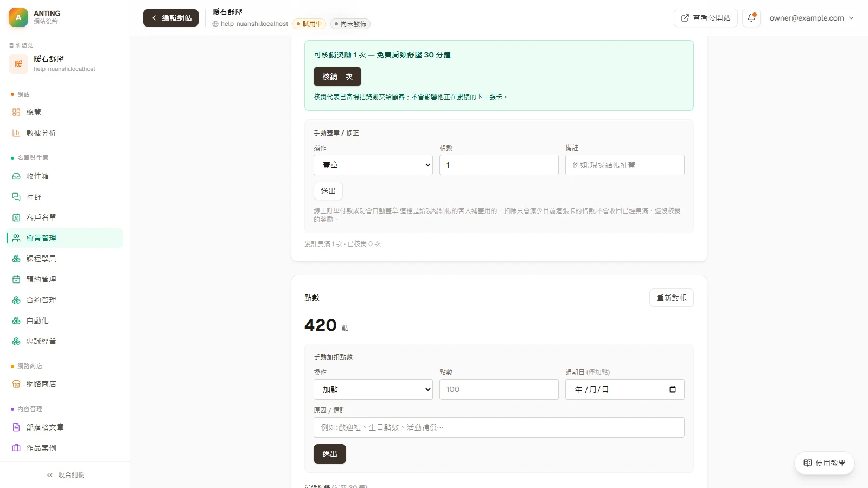Click the 數據分析 bar chart icon
Screen dimensions: 868x488
[16, 133]
